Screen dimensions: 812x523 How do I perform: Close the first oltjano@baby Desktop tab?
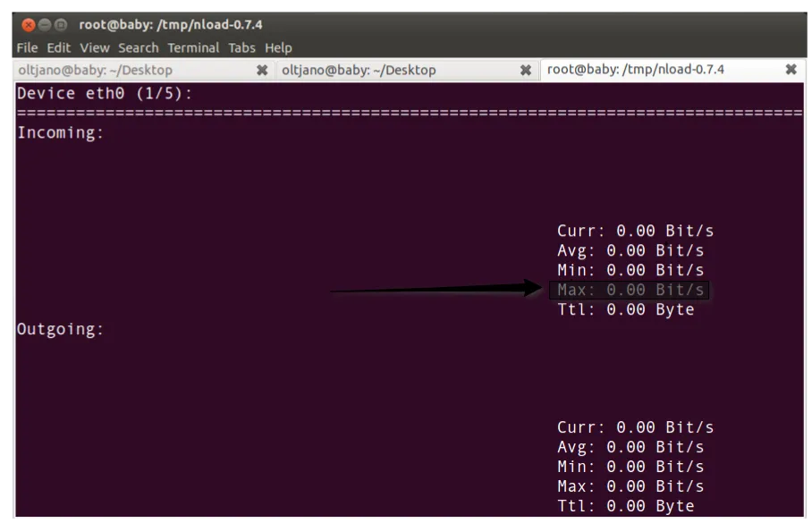pos(259,69)
